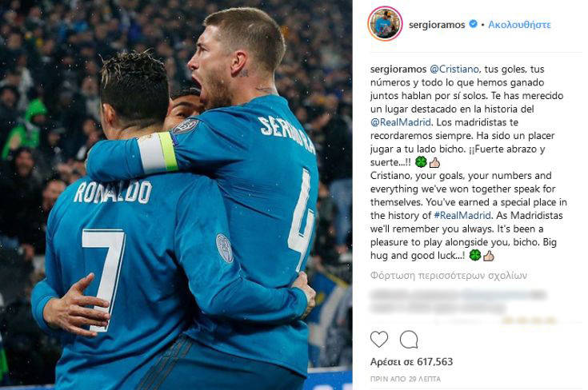The image size is (588, 390).
Task: Click the four-leaf clover emoji in Spanish text
Action: pyautogui.click(x=421, y=162)
